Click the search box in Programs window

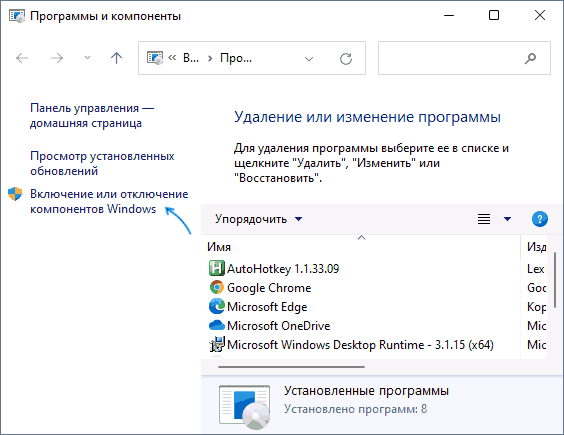click(x=464, y=58)
